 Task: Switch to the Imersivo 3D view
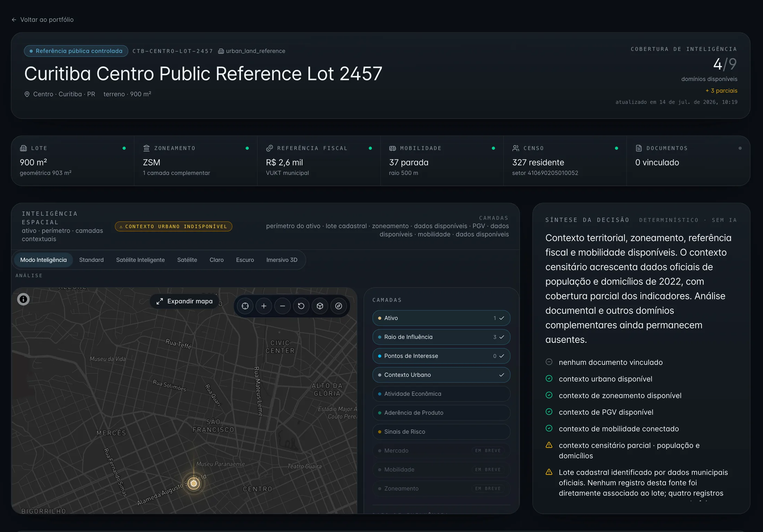coord(282,260)
